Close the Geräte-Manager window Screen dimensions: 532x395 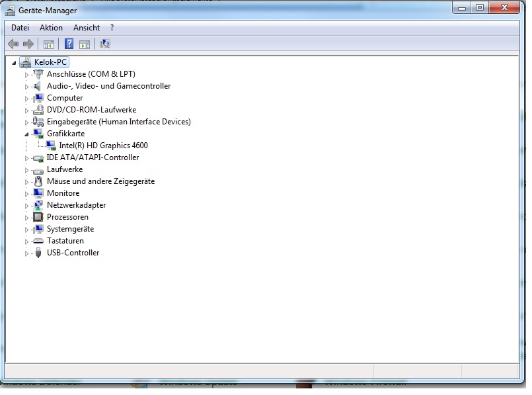(504, 8)
